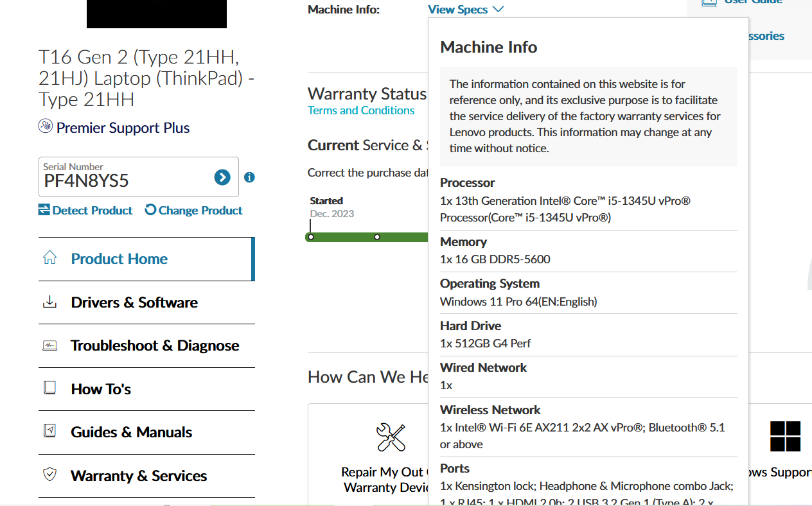The height and width of the screenshot is (506, 812).
Task: Select the Change Product refresh icon
Action: pyautogui.click(x=150, y=210)
